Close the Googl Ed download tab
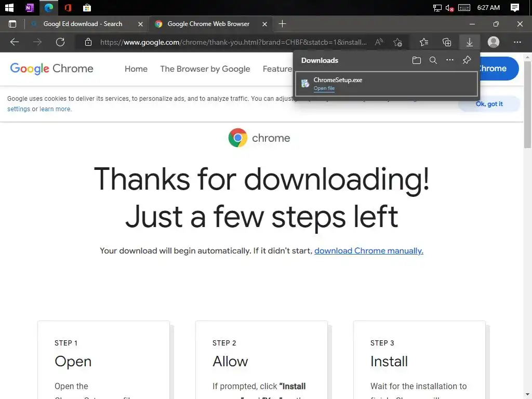Image resolution: width=532 pixels, height=399 pixels. coord(140,24)
